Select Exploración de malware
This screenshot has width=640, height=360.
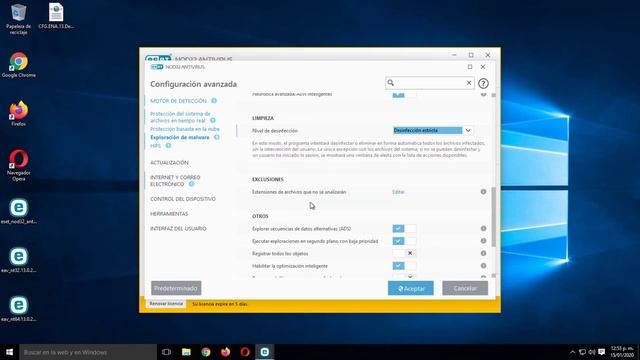pyautogui.click(x=180, y=137)
